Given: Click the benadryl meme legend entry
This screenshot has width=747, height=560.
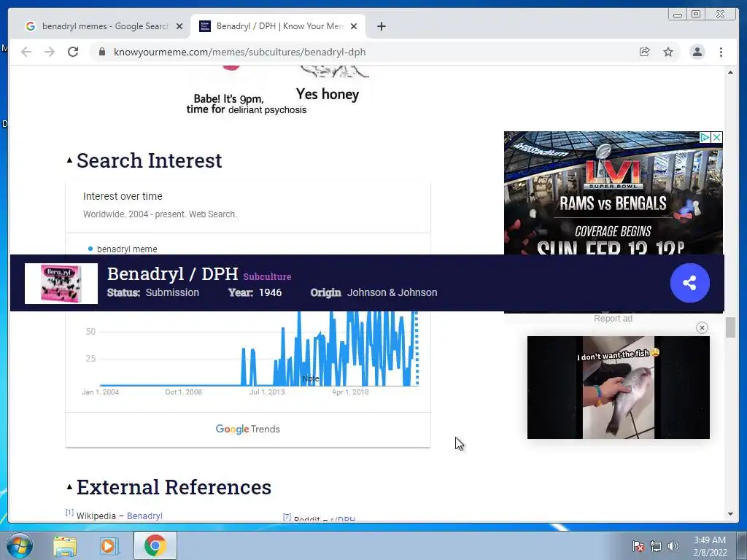Looking at the screenshot, I should tap(123, 249).
